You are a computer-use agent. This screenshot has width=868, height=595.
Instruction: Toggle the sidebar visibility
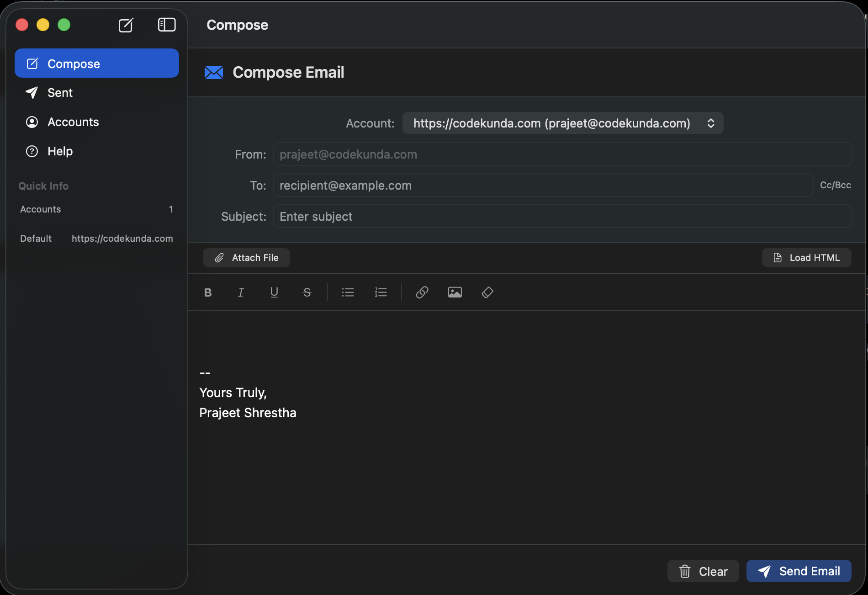click(166, 25)
